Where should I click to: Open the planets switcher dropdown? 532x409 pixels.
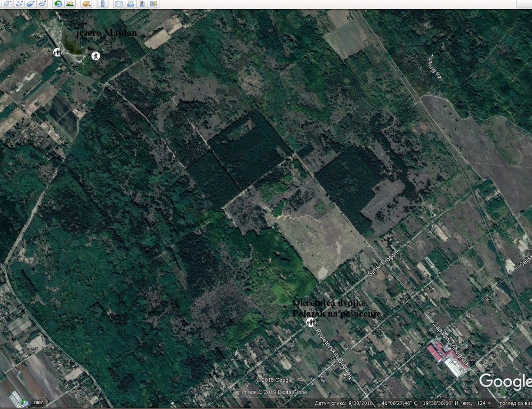tap(86, 4)
